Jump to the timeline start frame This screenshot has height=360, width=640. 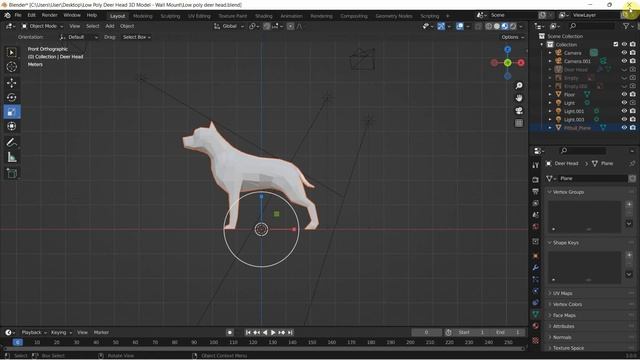[x=248, y=333]
